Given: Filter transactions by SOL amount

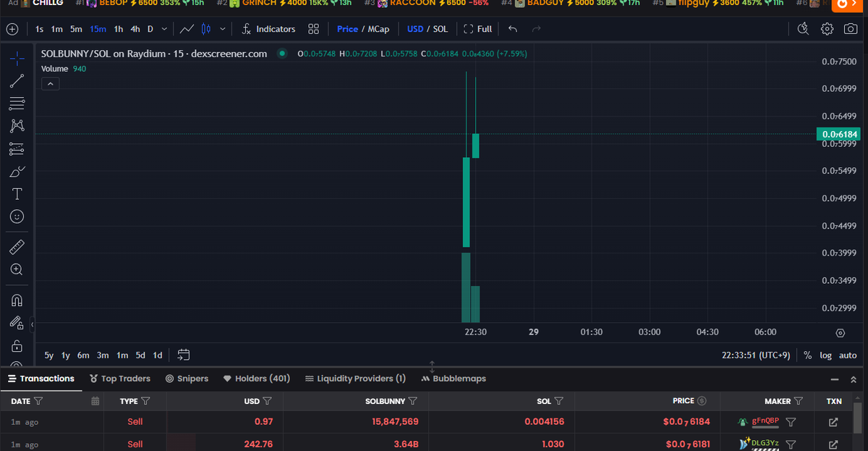Looking at the screenshot, I should coord(558,401).
